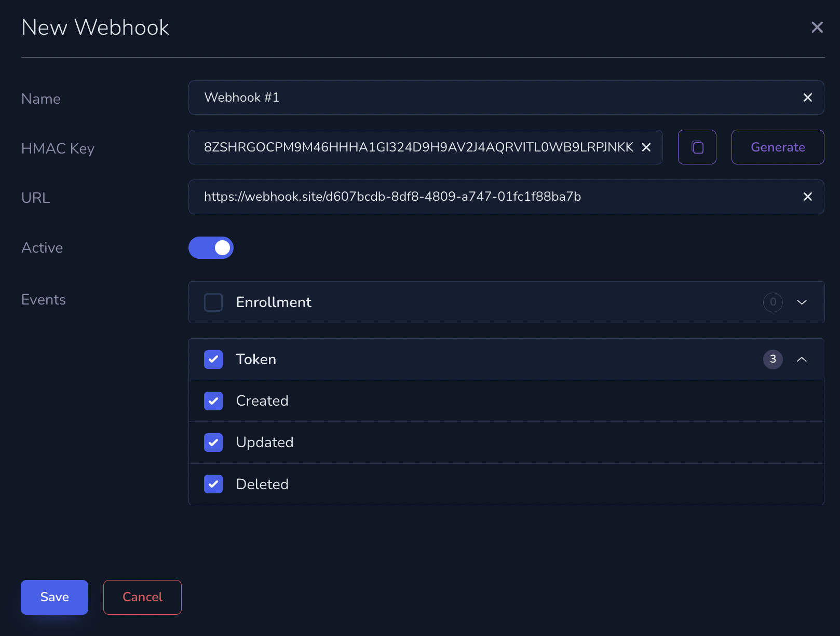Generate a new HMAC key
The image size is (840, 636).
point(777,147)
